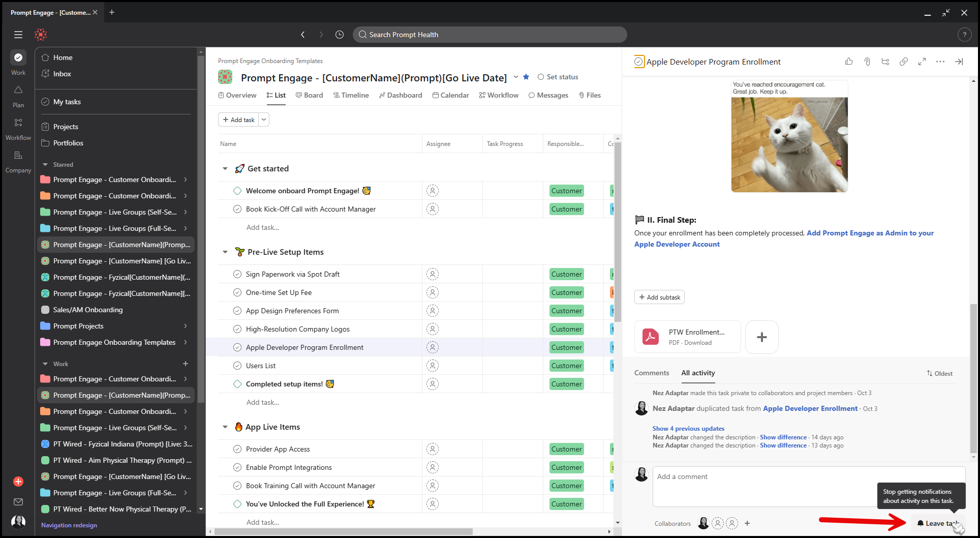Screen dimensions: 980x538
Task: Check off Sign Paperwork via Spot Draft task
Action: click(237, 274)
